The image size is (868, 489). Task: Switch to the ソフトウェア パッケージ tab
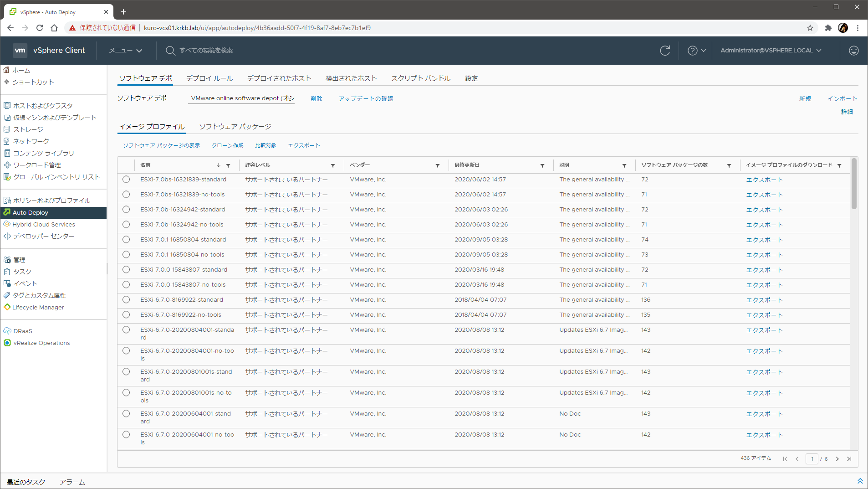[235, 127]
